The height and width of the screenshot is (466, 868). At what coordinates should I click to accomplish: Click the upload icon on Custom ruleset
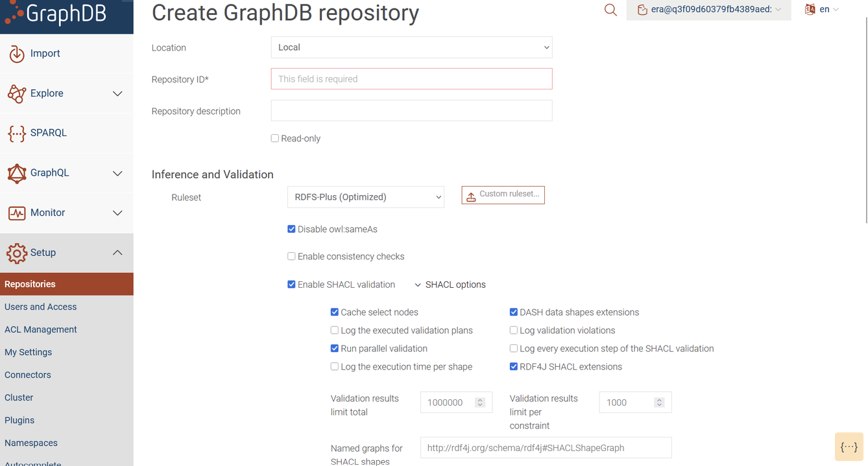(x=471, y=196)
